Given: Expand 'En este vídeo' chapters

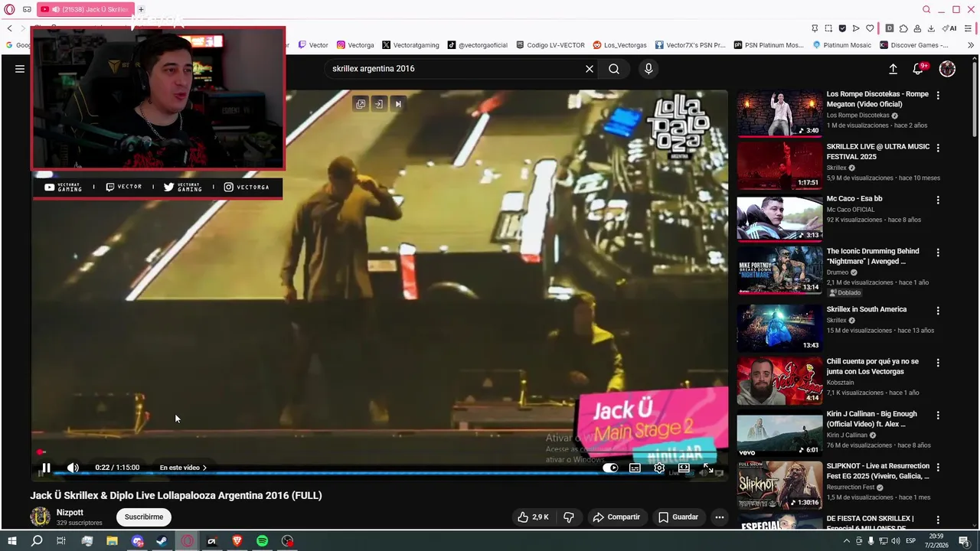Looking at the screenshot, I should pos(183,468).
